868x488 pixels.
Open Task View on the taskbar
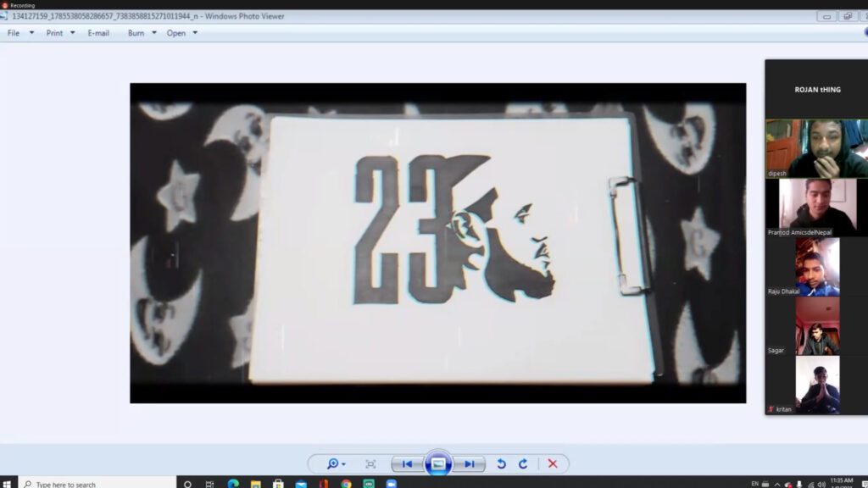click(x=210, y=484)
